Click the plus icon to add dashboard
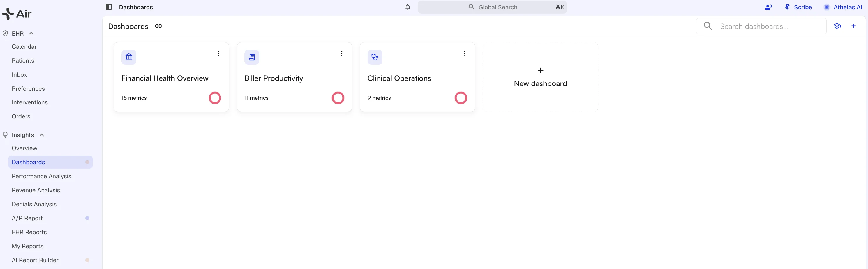 [853, 26]
